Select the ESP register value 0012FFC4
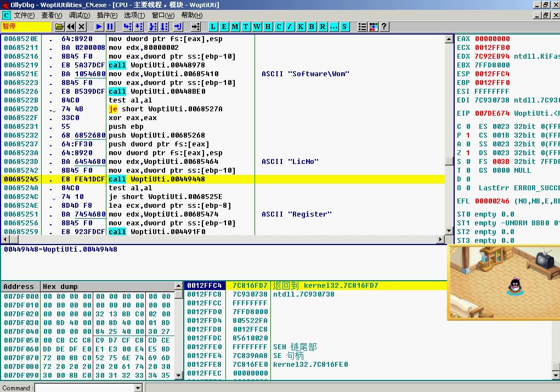 click(x=492, y=74)
